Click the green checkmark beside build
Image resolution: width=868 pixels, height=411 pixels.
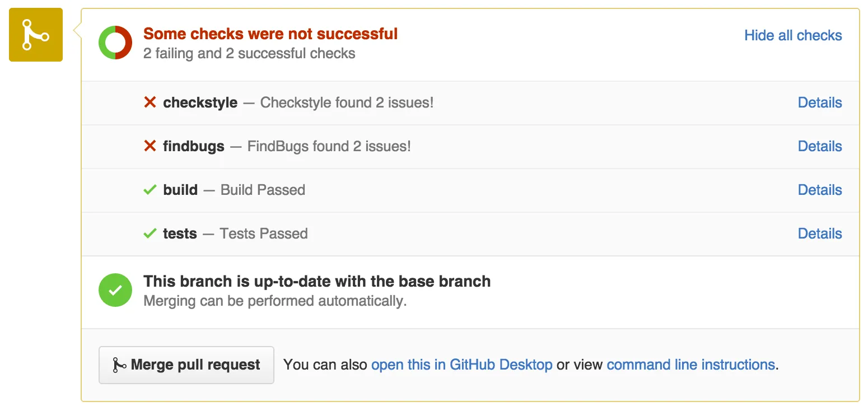pos(149,190)
